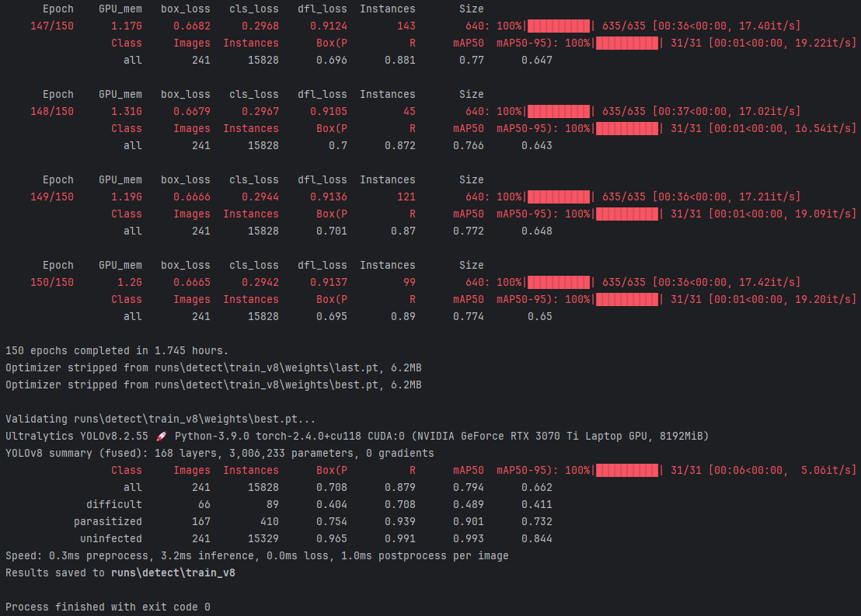The height and width of the screenshot is (616, 861).
Task: Click the cls_loss value 0.2944
Action: point(260,197)
